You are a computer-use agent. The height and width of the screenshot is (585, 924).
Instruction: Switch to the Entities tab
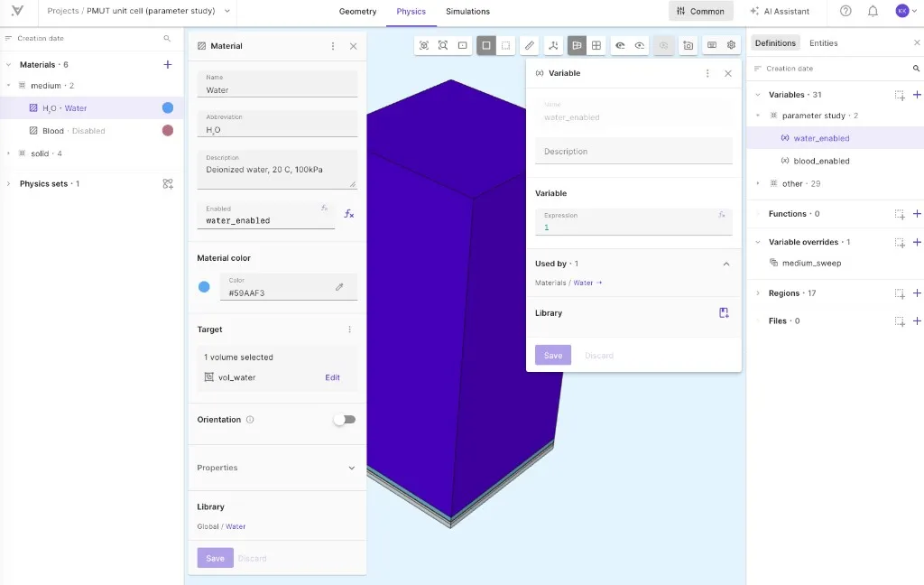[x=823, y=43]
